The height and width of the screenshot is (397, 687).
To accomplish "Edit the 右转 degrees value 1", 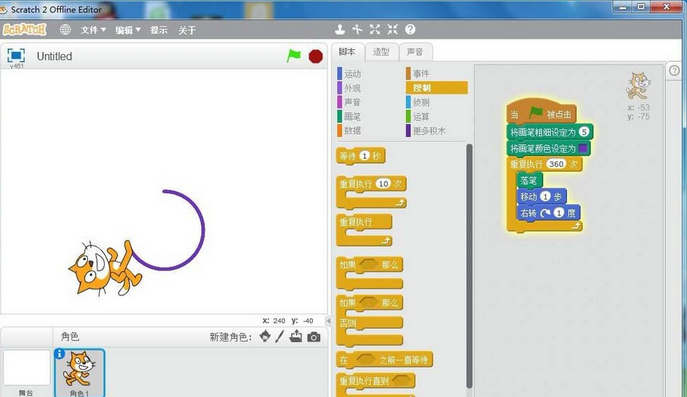I will 559,213.
